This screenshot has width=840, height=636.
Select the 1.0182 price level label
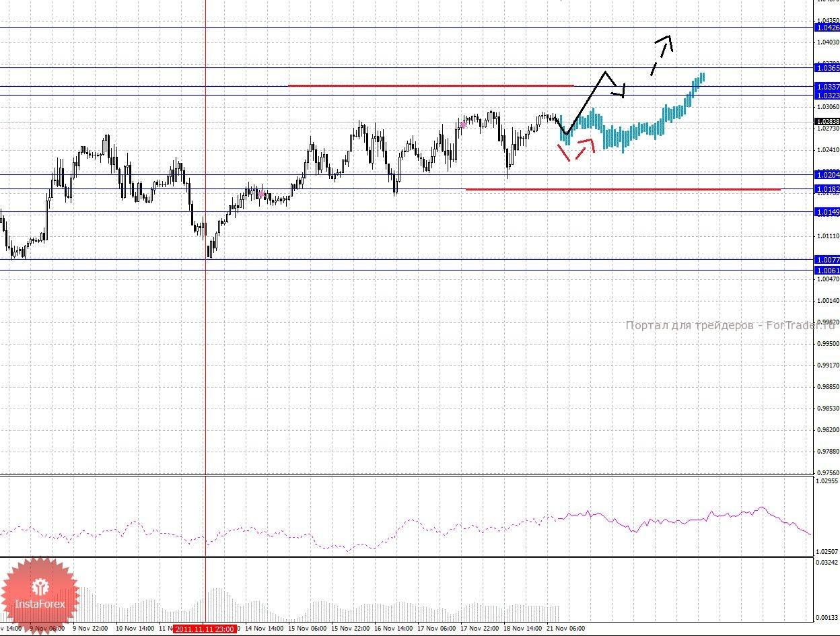pos(827,189)
